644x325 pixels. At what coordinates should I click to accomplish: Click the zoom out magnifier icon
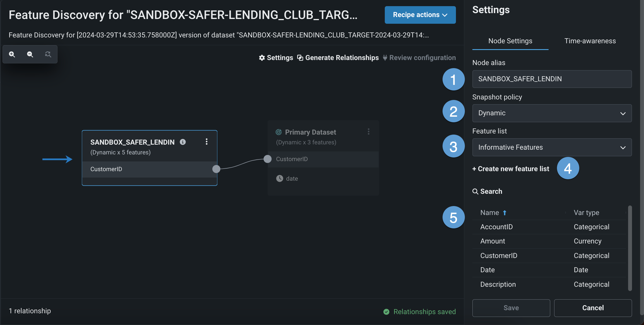pos(30,54)
